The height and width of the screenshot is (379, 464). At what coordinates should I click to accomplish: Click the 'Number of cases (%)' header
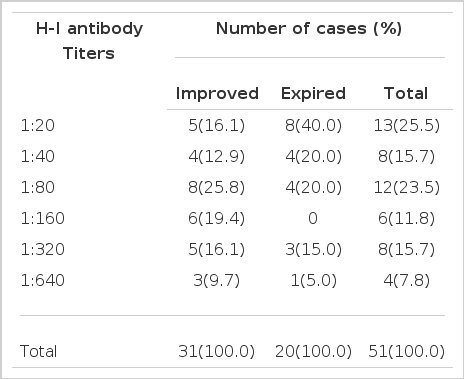click(x=309, y=28)
